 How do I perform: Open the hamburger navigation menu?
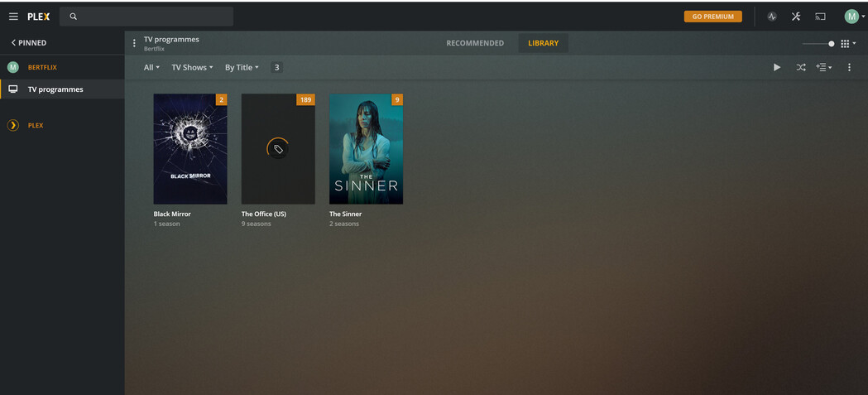coord(13,17)
